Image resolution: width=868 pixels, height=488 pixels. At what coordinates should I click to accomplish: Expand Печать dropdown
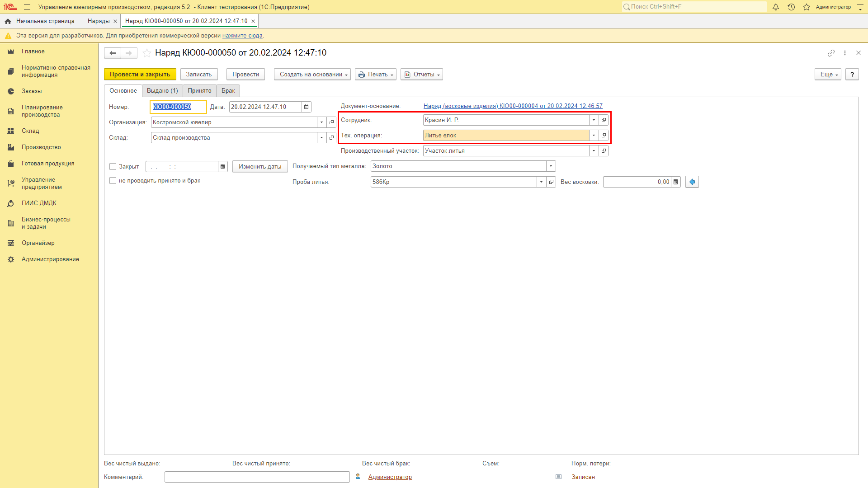[x=376, y=75]
